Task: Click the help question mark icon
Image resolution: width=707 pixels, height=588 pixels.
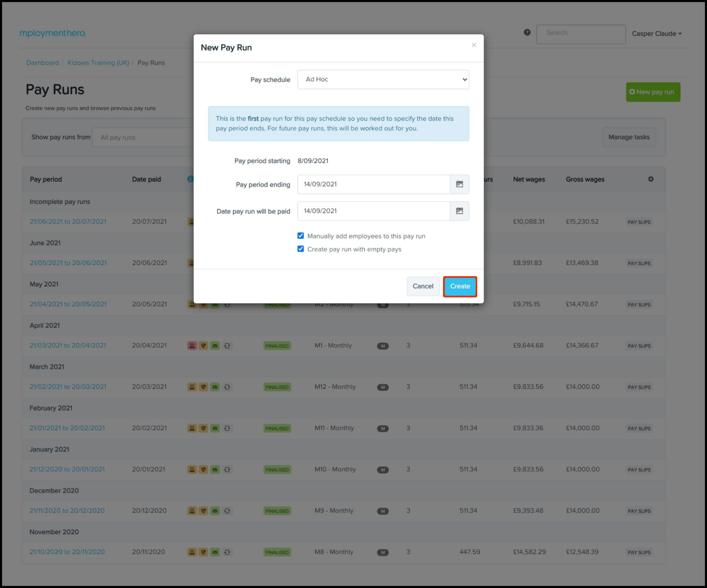Action: tap(527, 33)
